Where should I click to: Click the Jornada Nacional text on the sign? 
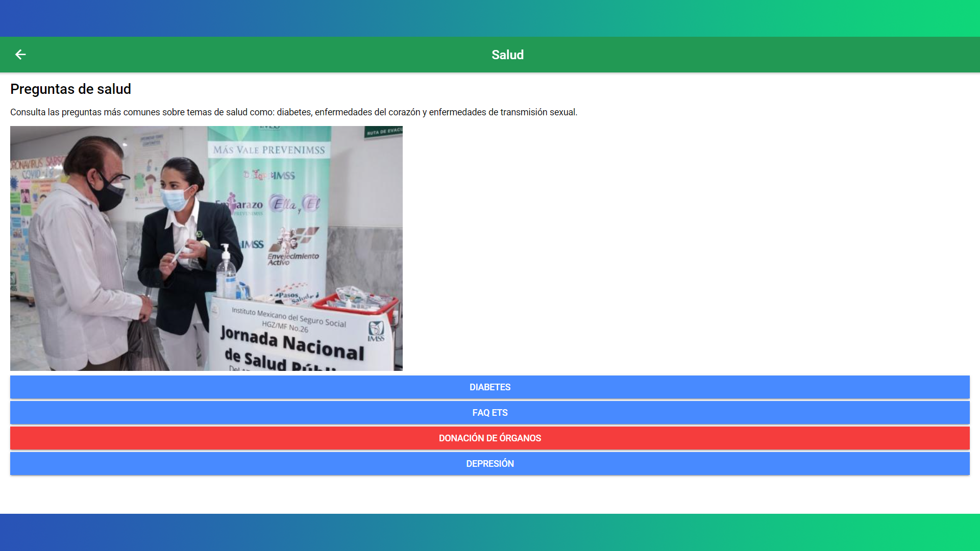point(292,344)
